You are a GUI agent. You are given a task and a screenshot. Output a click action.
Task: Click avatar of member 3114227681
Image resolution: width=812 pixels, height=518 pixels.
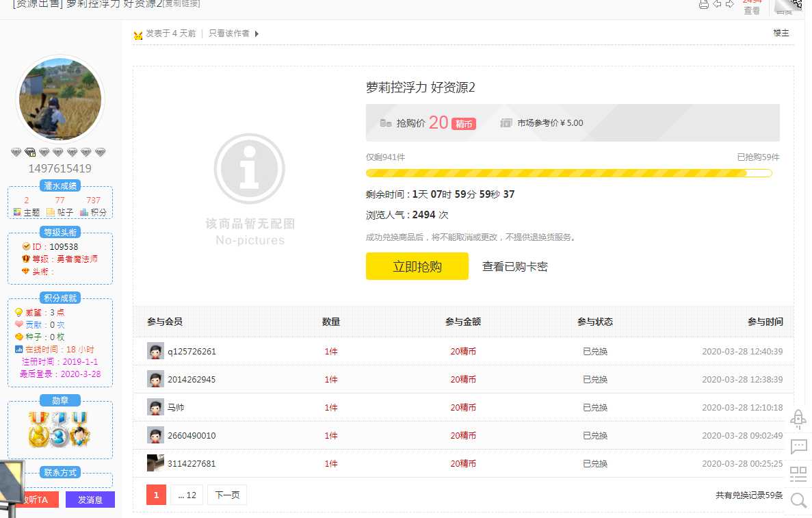[155, 463]
